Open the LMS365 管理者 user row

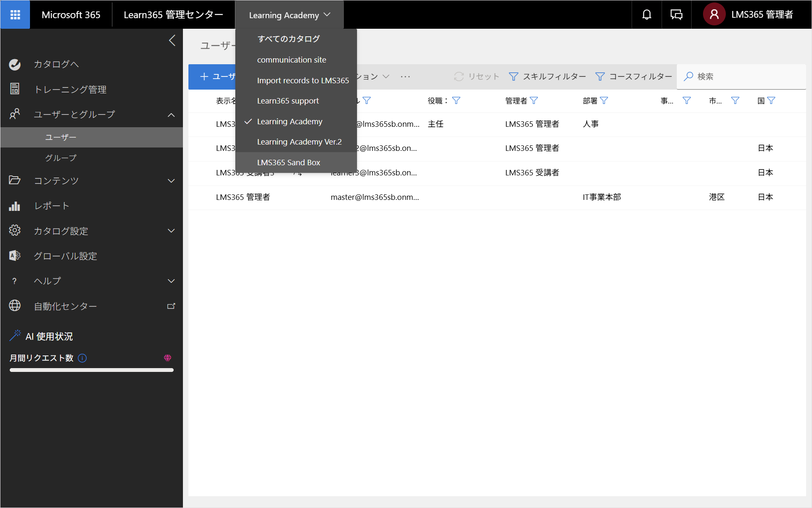497,197
